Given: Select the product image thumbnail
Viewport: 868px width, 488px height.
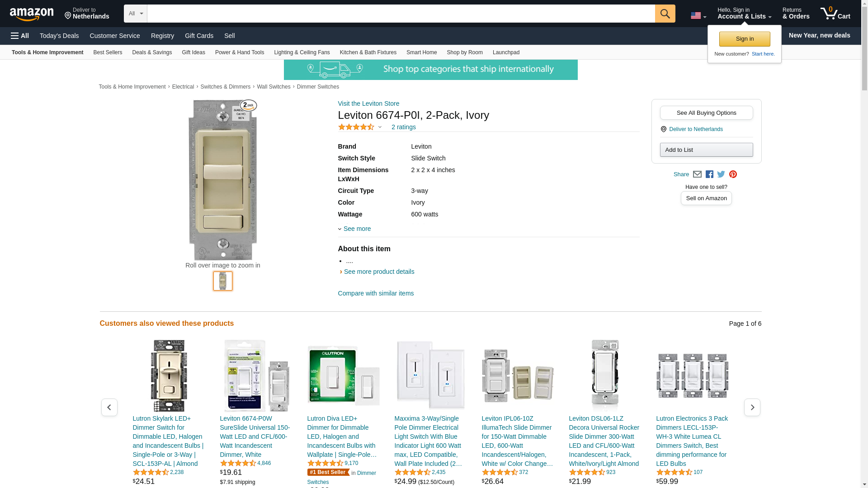Looking at the screenshot, I should 223,281.
